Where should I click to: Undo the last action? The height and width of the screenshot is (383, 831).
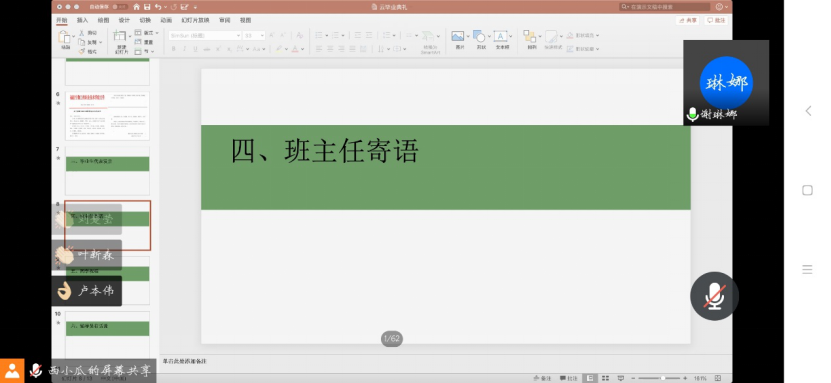158,7
